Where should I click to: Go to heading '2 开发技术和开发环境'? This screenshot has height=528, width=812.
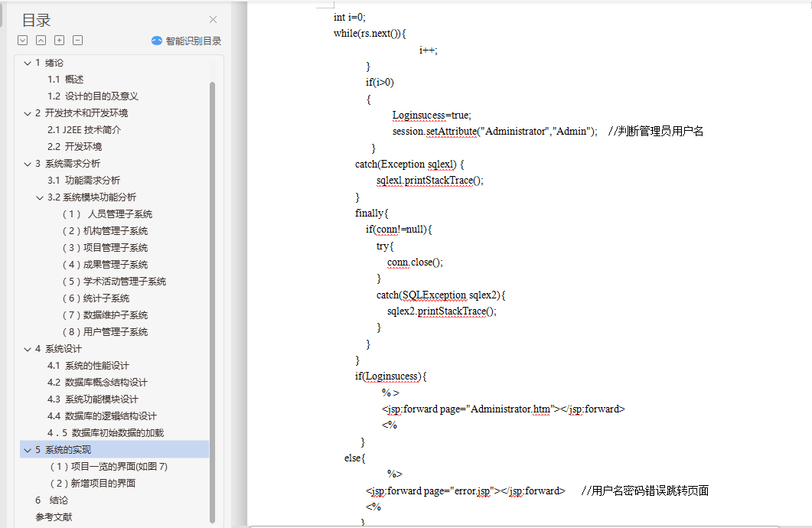point(81,112)
